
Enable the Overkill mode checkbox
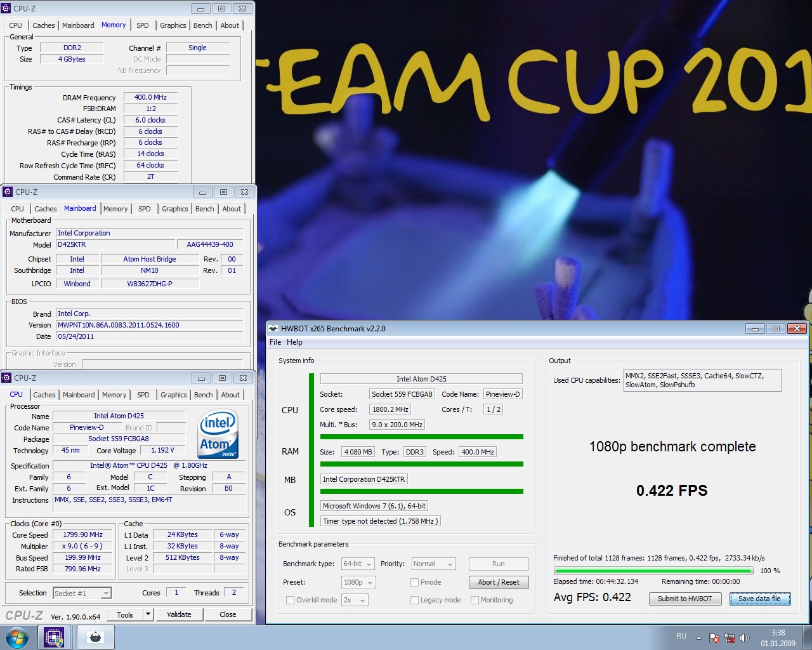[290, 600]
